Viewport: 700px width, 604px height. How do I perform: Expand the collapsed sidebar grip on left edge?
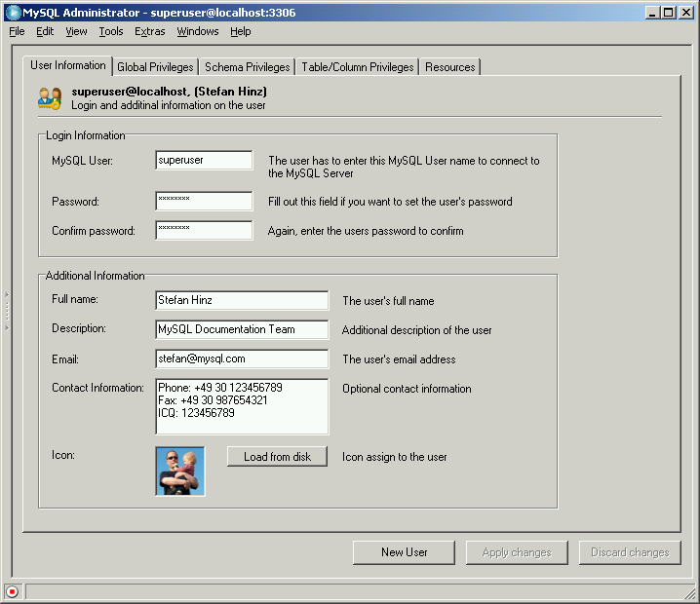pyautogui.click(x=5, y=311)
